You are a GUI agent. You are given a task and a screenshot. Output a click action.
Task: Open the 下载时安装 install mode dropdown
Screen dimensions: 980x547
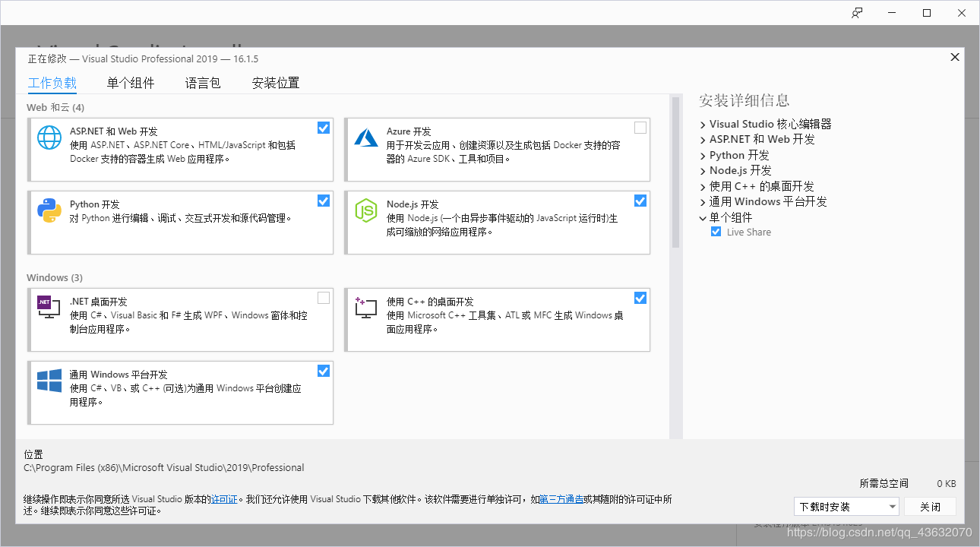click(x=846, y=507)
